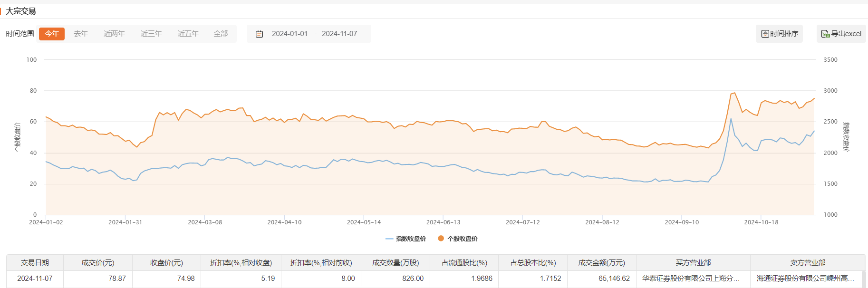This screenshot has height=288, width=868.
Task: Switch to the 去年 time range
Action: [81, 34]
